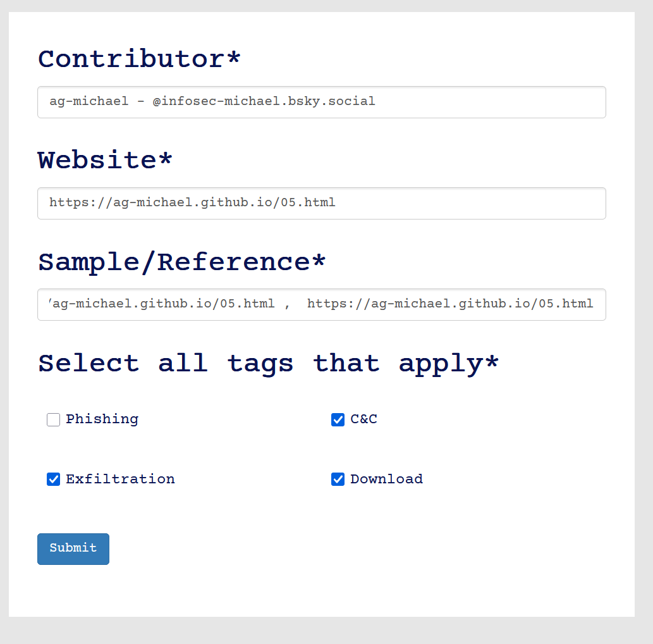Click the second URL in Sample/Reference field
The height and width of the screenshot is (644, 653).
point(450,304)
